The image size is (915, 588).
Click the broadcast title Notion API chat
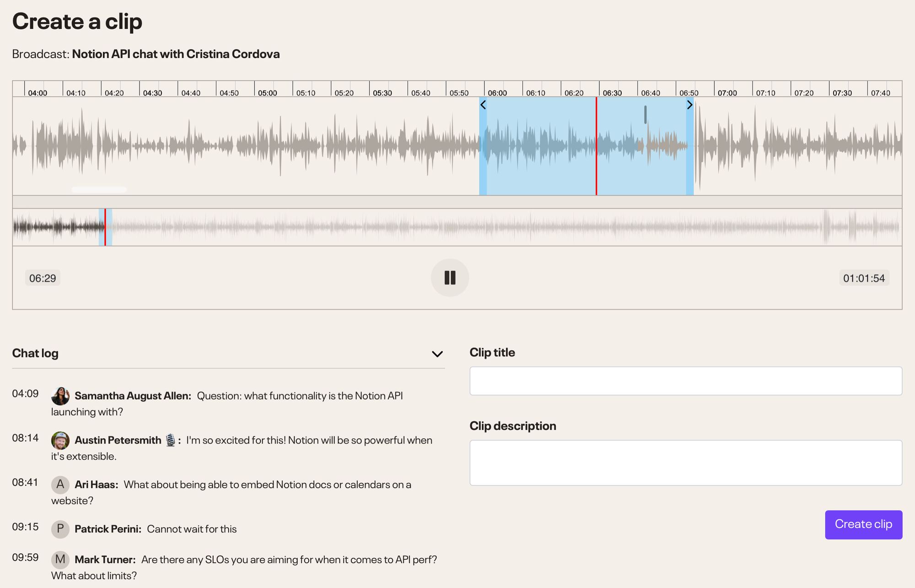click(176, 54)
